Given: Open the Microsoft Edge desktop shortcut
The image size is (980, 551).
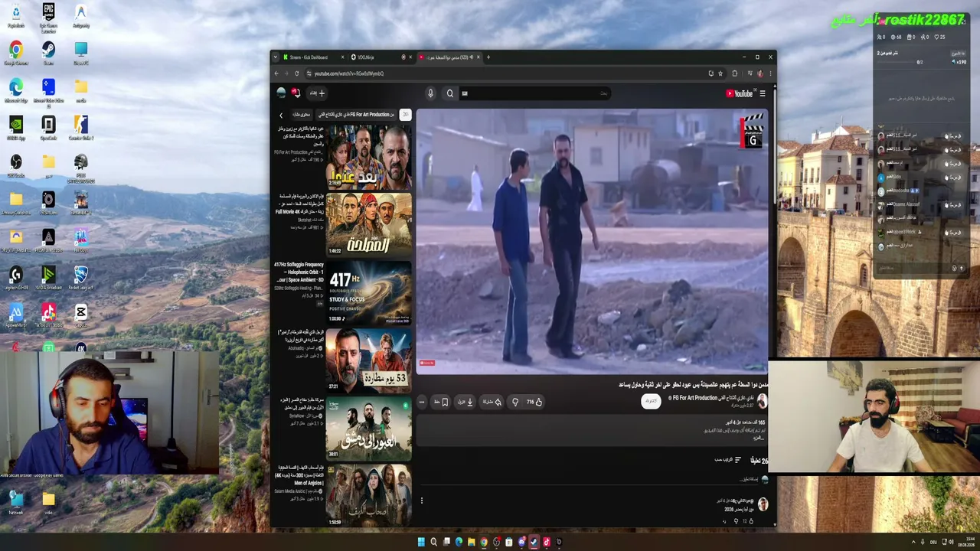Looking at the screenshot, I should 16,90.
